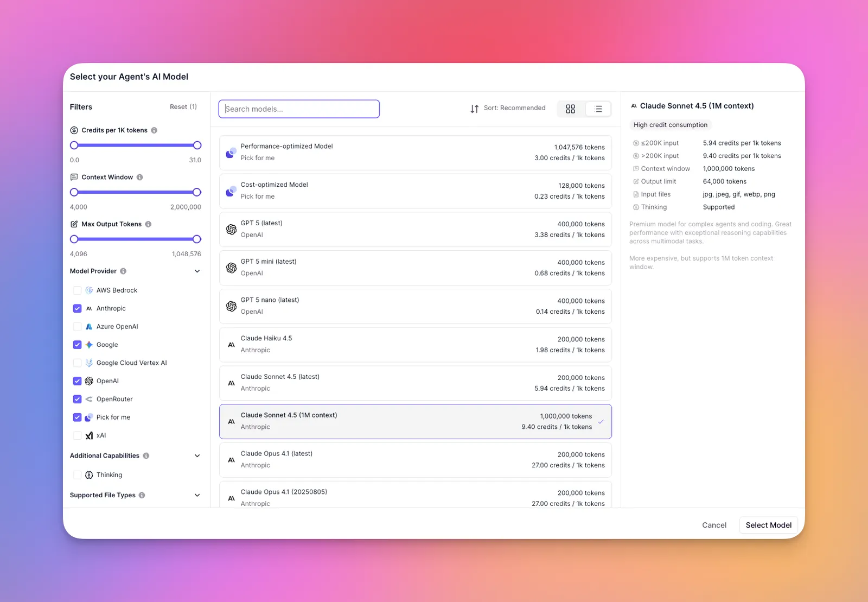
Task: Click the chat icon beside Context Window
Action: coord(74,178)
